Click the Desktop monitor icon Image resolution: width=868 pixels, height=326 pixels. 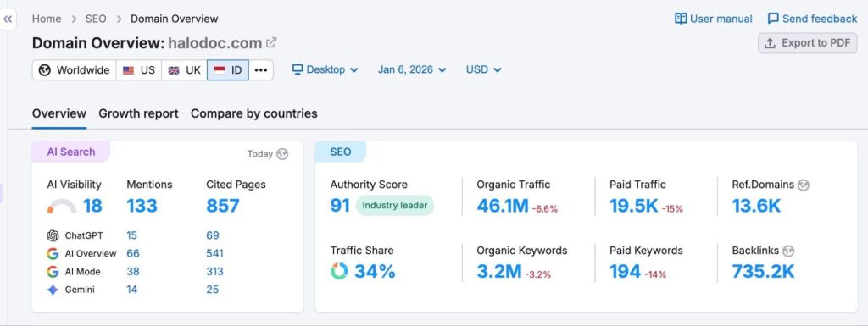point(298,69)
